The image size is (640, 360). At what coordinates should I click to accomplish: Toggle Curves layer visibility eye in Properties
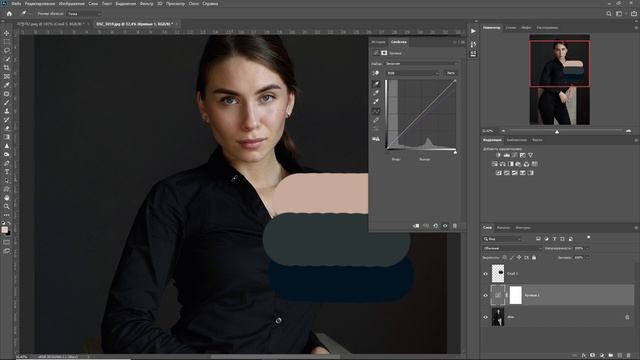(445, 226)
